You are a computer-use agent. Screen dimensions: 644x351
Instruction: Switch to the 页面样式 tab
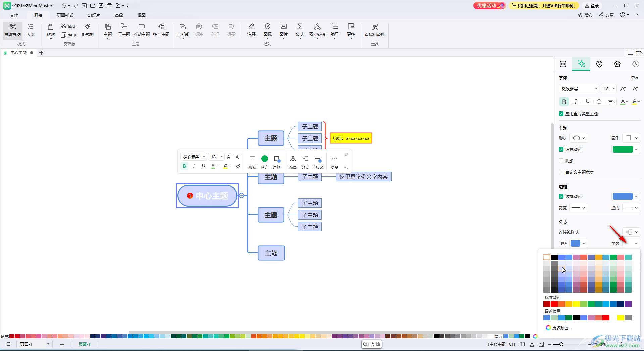[x=65, y=15]
